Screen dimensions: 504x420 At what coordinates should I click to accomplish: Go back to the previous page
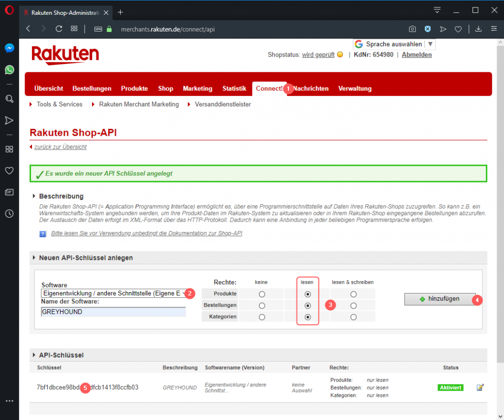[28, 29]
